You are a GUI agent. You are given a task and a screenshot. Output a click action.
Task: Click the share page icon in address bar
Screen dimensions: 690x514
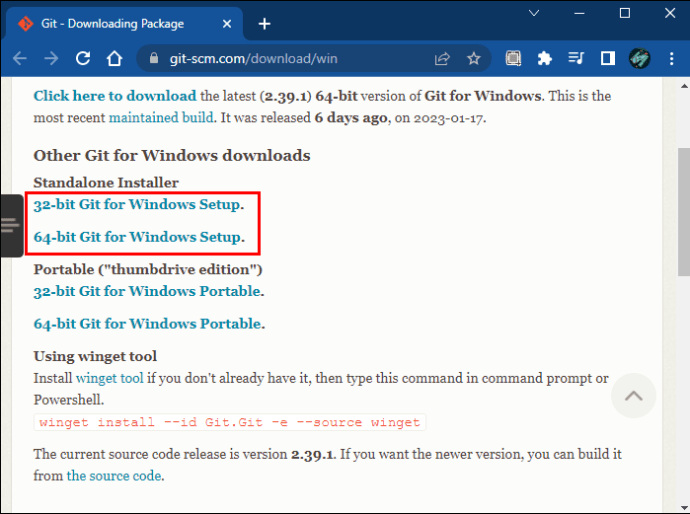pyautogui.click(x=442, y=58)
